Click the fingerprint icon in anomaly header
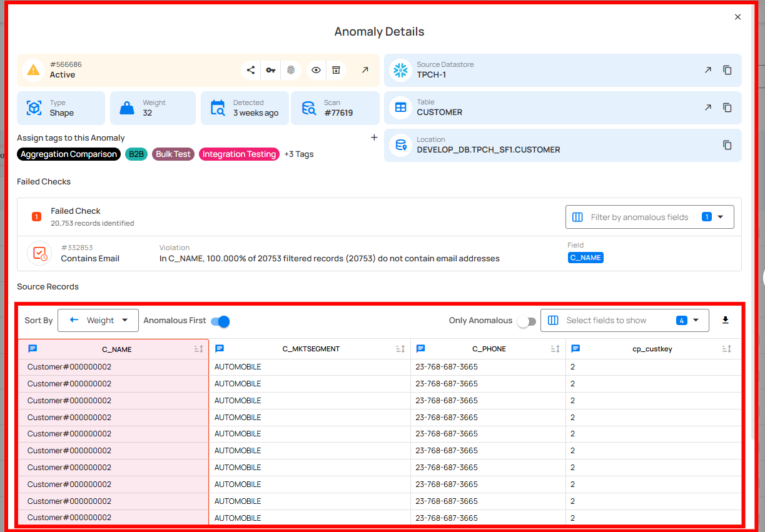The image size is (765, 532). 291,70
